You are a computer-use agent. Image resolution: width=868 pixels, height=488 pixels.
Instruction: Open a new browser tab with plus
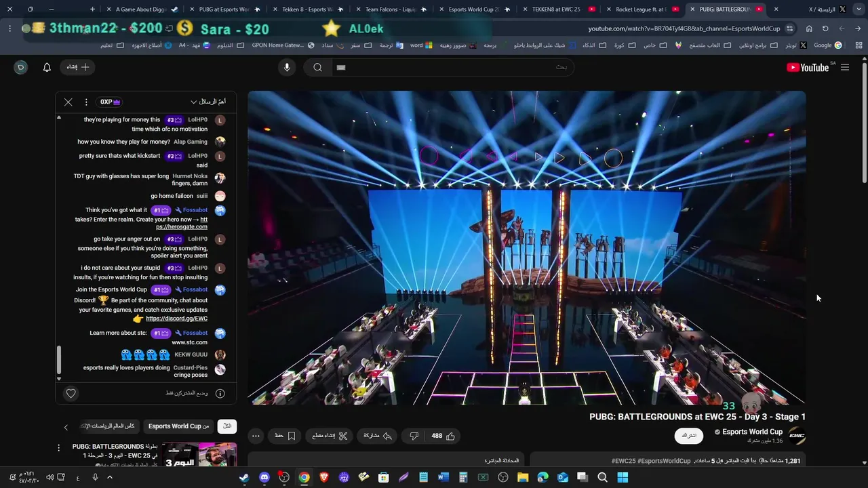pos(92,9)
